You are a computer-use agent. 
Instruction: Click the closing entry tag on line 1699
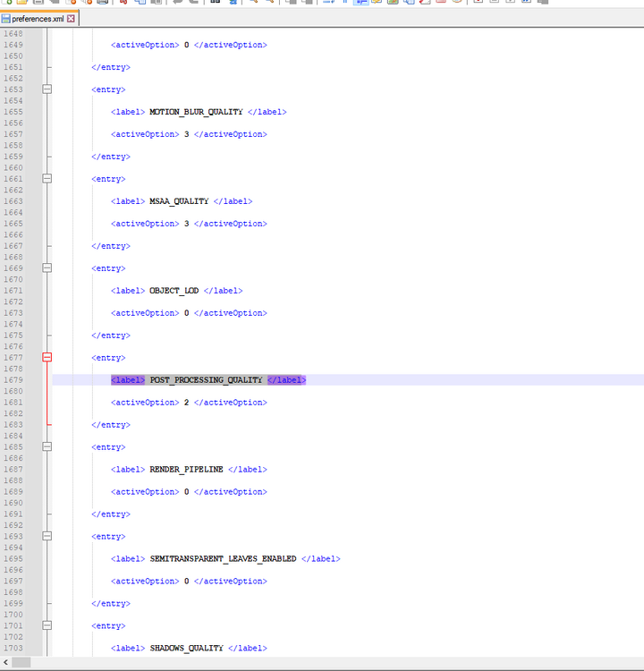pos(111,604)
